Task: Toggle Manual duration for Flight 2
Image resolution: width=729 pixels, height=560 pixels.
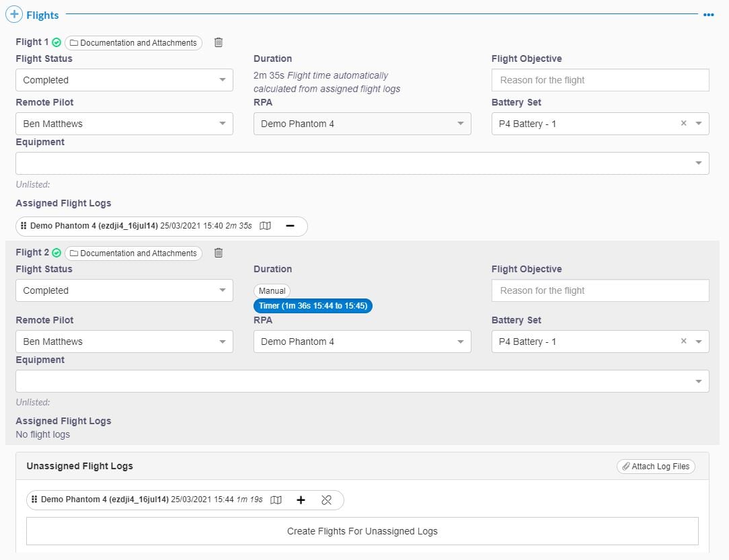Action: (x=272, y=290)
